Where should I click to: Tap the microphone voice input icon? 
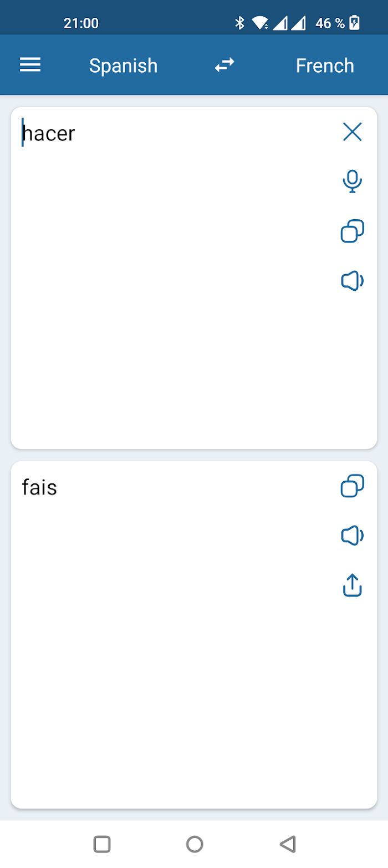coord(353,181)
